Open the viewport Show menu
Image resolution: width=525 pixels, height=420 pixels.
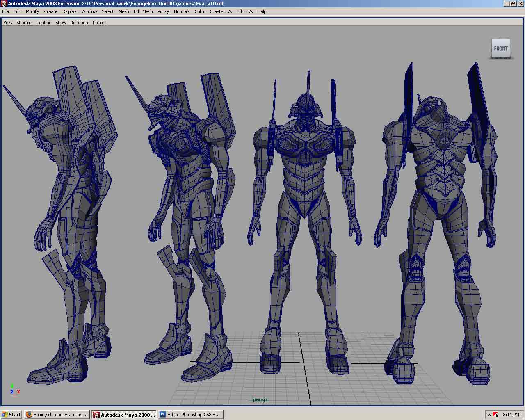(x=61, y=23)
